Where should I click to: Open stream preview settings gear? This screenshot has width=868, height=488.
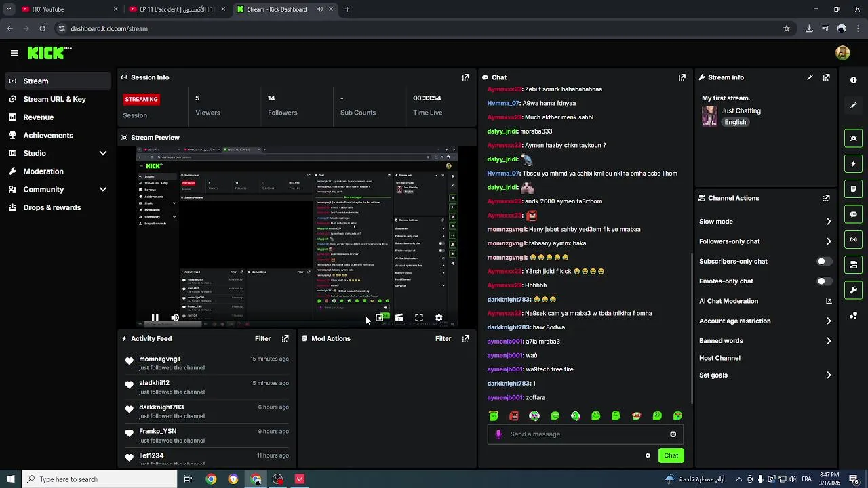point(439,317)
